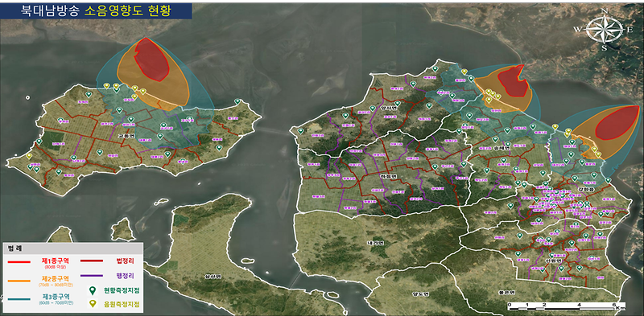The height and width of the screenshot is (316, 644).
Task: Click the 내가면 map label
Action: 375,244
